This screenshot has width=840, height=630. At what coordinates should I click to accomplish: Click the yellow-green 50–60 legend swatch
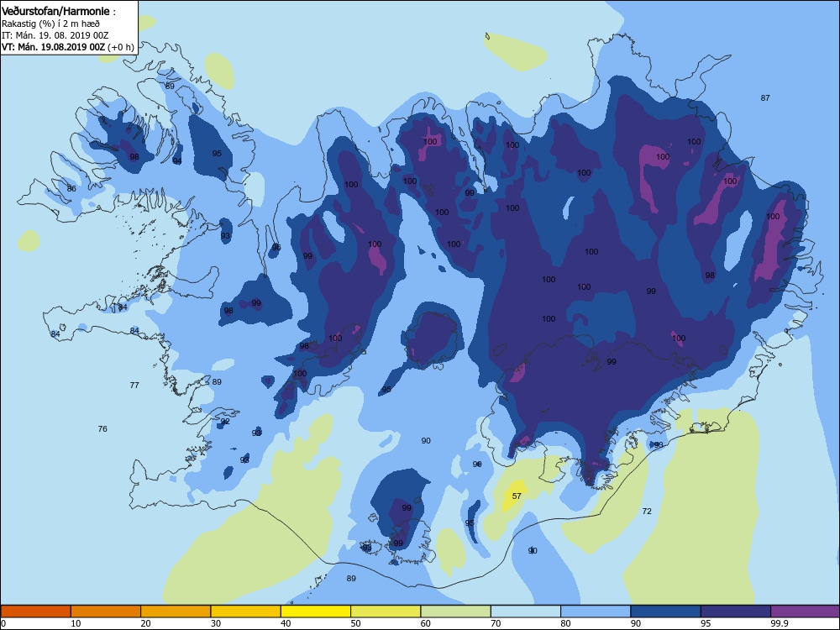coord(386,612)
